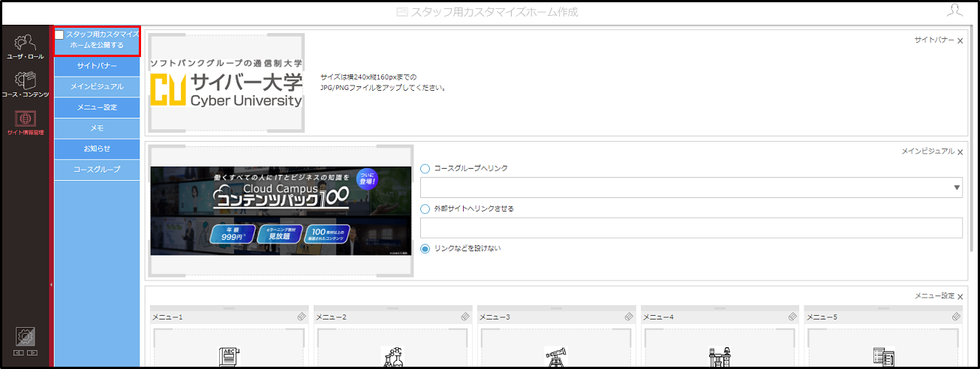Viewport: 980px width, 369px height.
Task: Open the サイト情報管理 globe icon
Action: (26, 118)
